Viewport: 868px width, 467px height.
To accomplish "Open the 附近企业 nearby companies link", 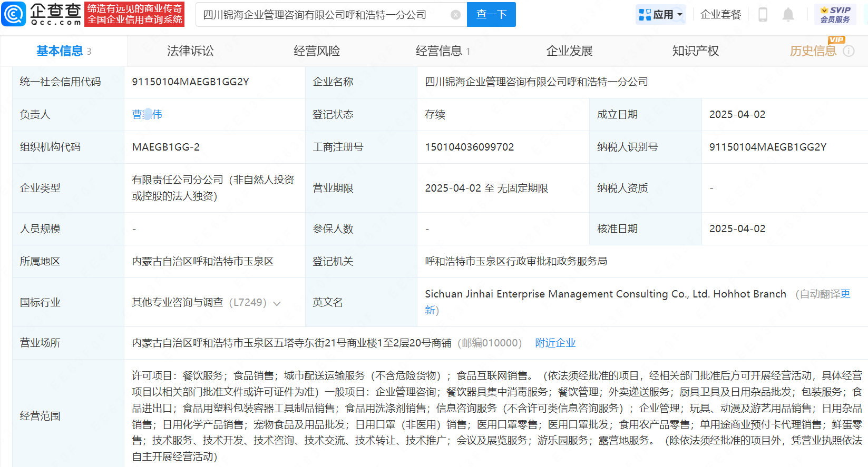I will [555, 343].
